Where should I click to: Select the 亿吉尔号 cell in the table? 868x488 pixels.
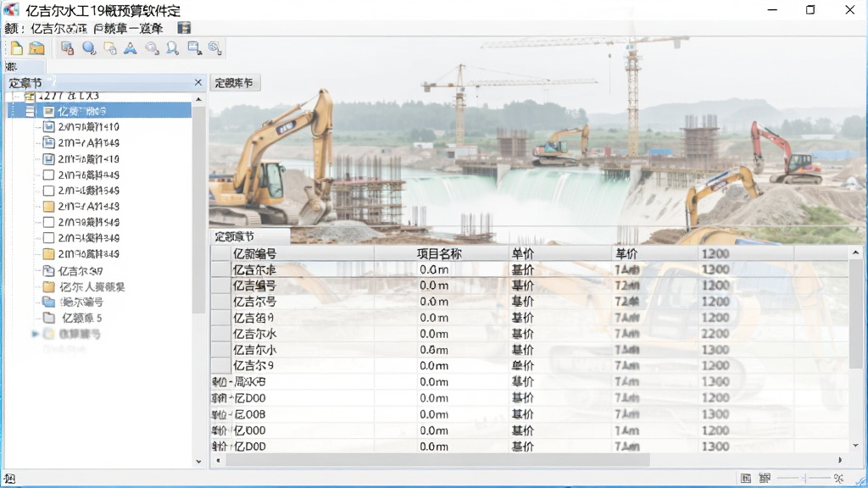[254, 302]
